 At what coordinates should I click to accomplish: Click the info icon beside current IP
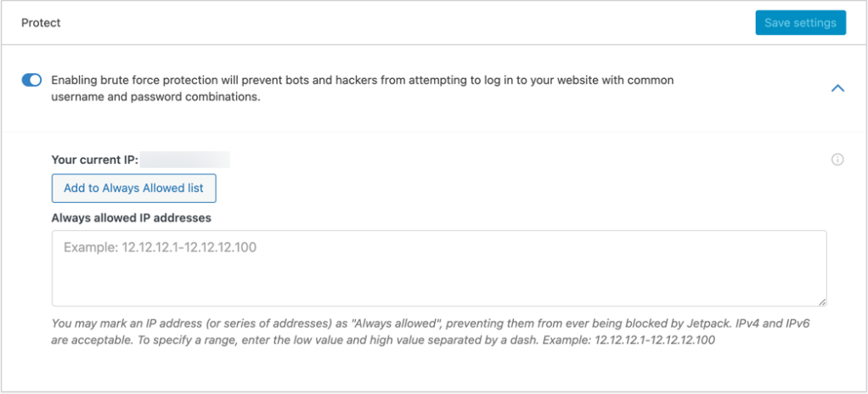coord(837,160)
